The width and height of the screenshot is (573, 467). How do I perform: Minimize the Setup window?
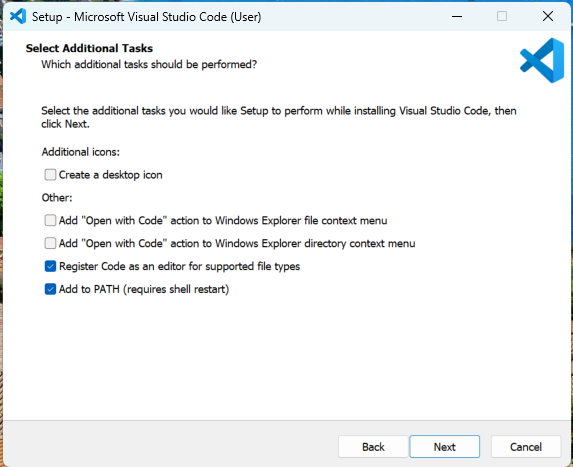[457, 16]
